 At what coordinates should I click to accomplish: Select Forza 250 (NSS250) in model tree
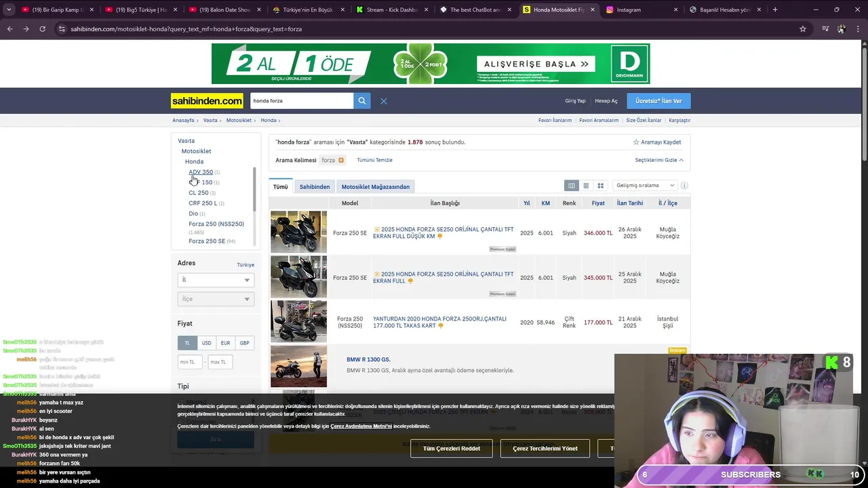[x=216, y=224]
